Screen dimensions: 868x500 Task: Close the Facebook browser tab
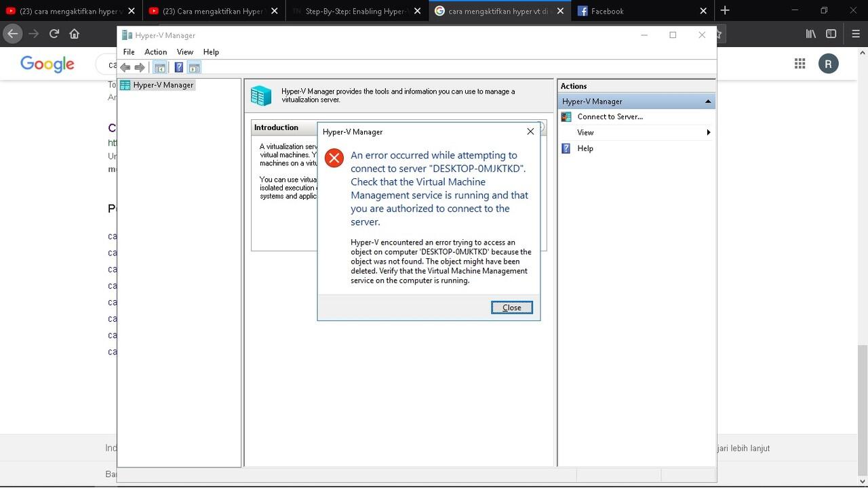703,11
